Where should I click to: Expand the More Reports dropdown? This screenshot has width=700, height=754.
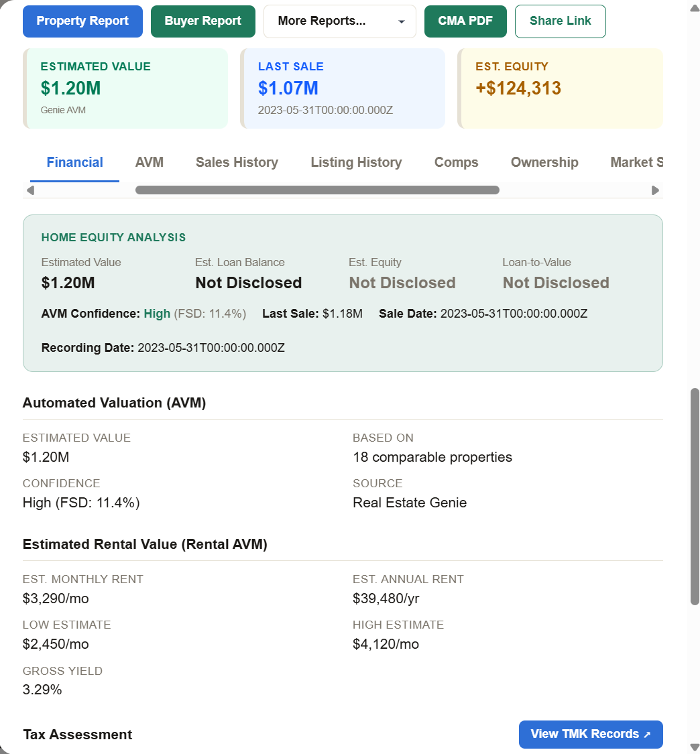pyautogui.click(x=340, y=21)
